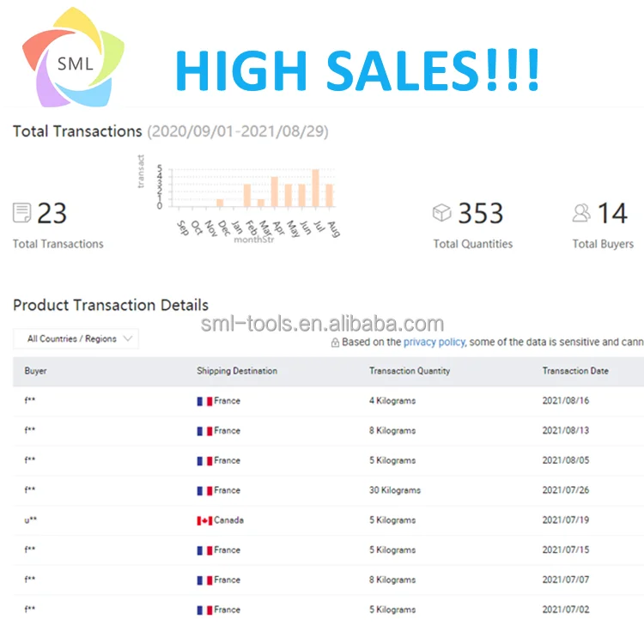Click the u** buyer name

pyautogui.click(x=30, y=520)
